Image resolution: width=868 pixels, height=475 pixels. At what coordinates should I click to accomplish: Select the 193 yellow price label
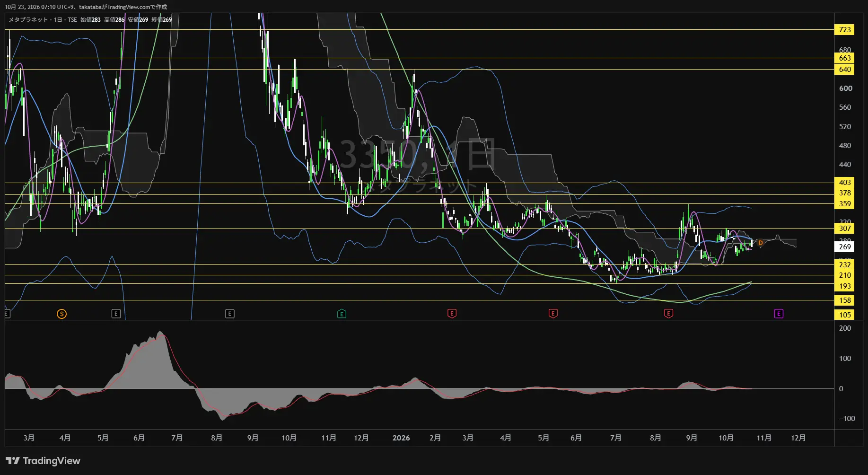[x=845, y=286]
